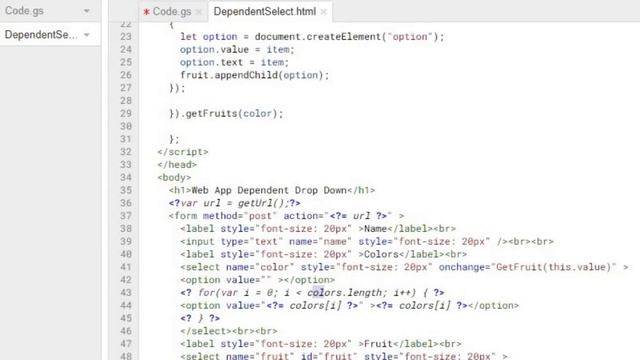
Task: Click the '});' on line 27
Action: pyautogui.click(x=177, y=88)
